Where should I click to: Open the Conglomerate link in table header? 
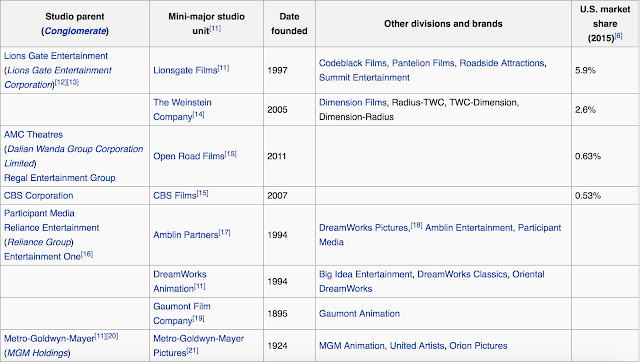[x=75, y=31]
